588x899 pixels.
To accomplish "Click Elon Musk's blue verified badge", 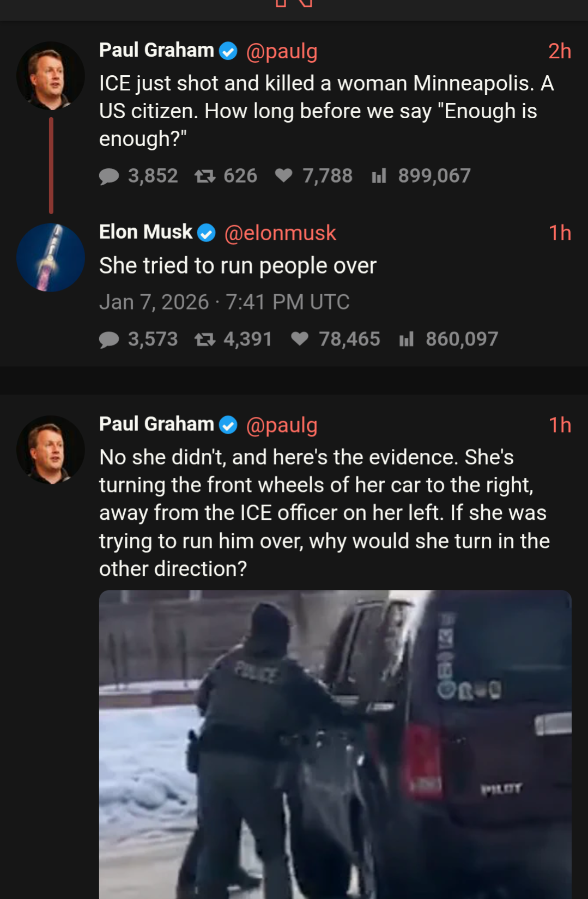I will tap(207, 233).
